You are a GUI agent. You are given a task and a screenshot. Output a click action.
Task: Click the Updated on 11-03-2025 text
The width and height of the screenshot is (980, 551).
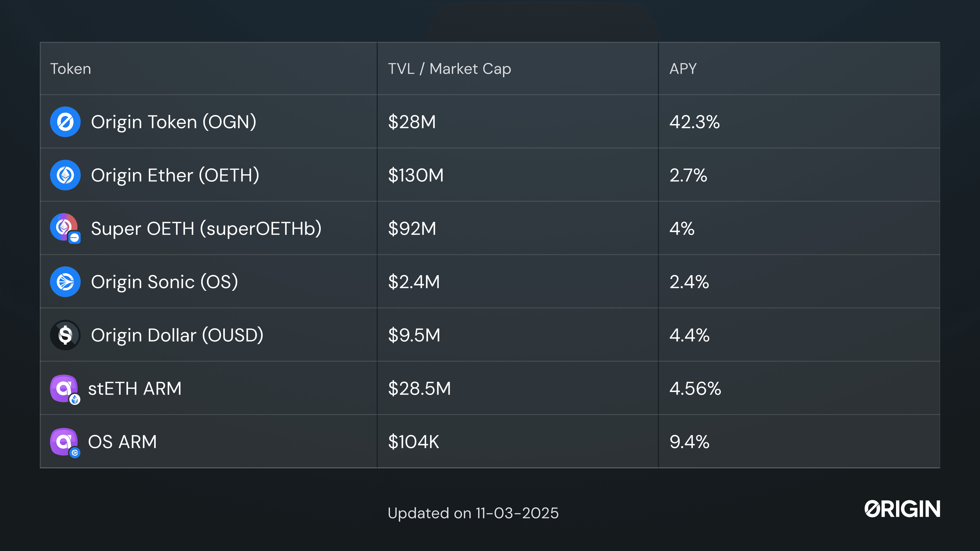(473, 513)
